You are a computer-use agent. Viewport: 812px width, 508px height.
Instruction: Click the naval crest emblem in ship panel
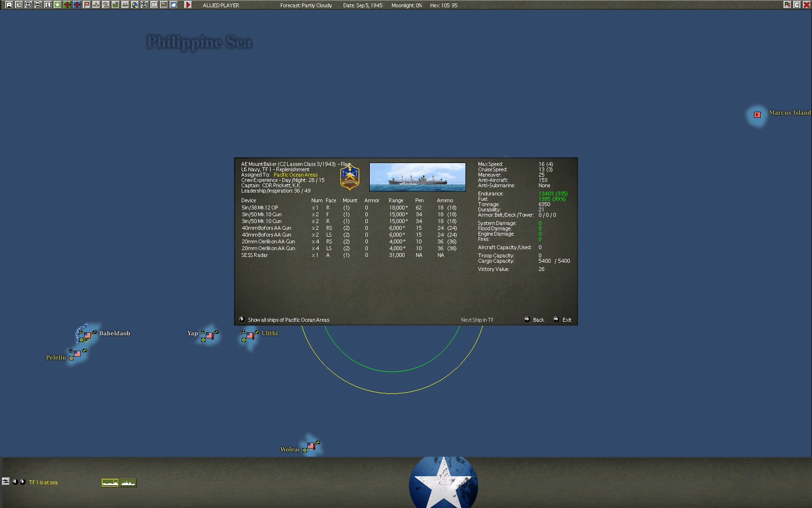(349, 177)
